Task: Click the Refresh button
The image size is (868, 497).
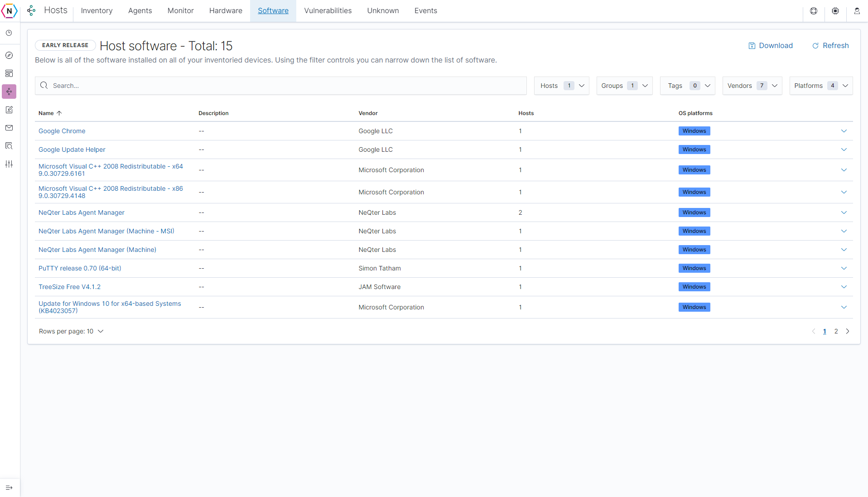Action: coord(830,45)
